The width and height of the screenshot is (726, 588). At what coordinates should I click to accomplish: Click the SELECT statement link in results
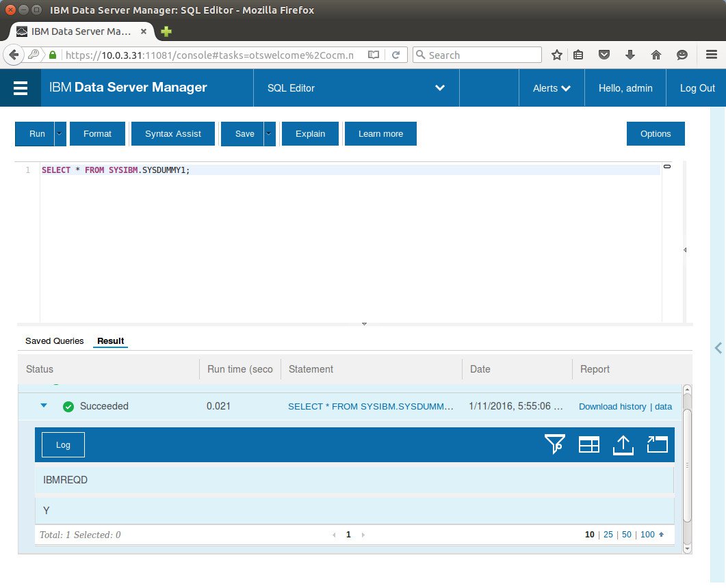(x=370, y=406)
